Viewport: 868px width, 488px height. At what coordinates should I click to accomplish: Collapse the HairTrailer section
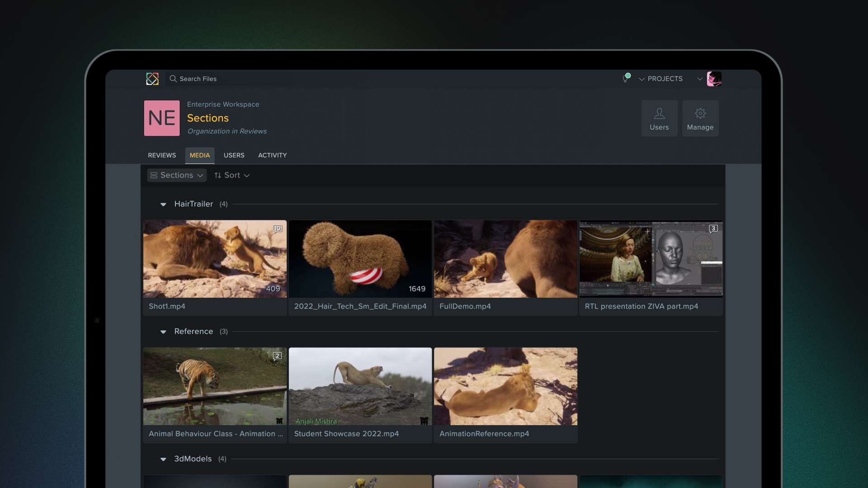(163, 204)
